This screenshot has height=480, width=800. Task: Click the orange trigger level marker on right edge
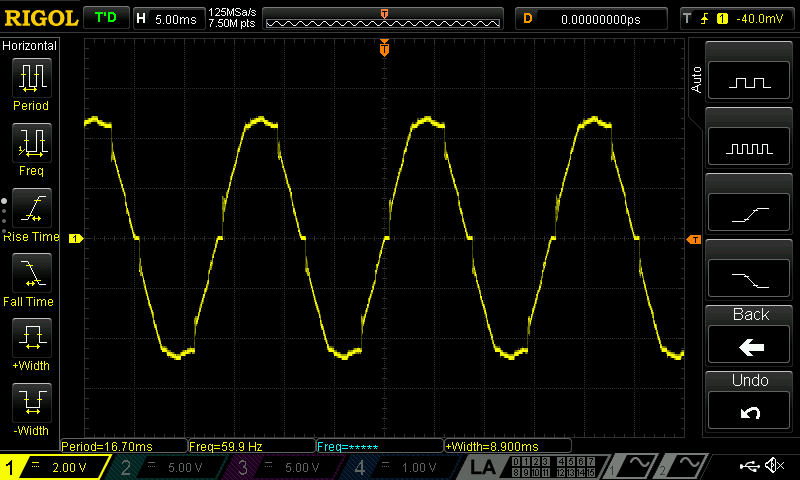[693, 239]
